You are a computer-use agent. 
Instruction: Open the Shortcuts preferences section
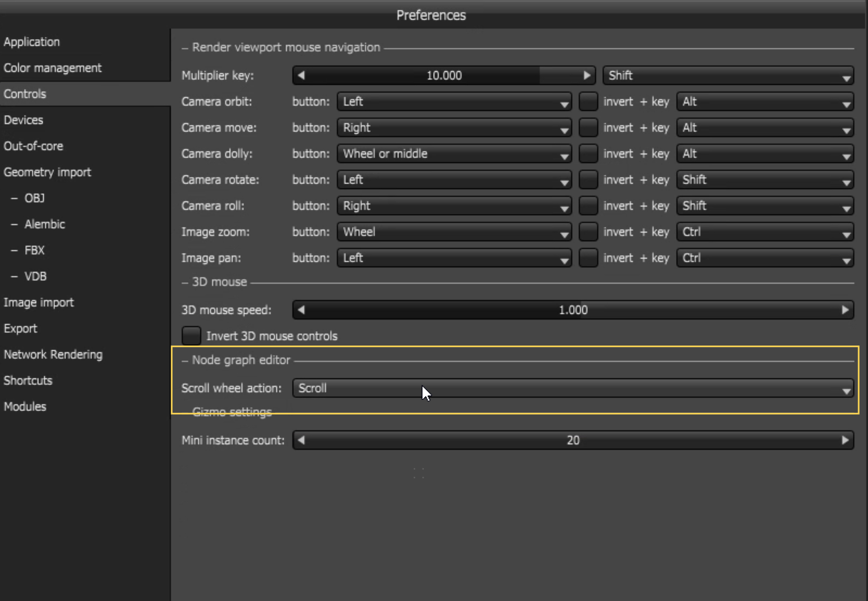[28, 381]
